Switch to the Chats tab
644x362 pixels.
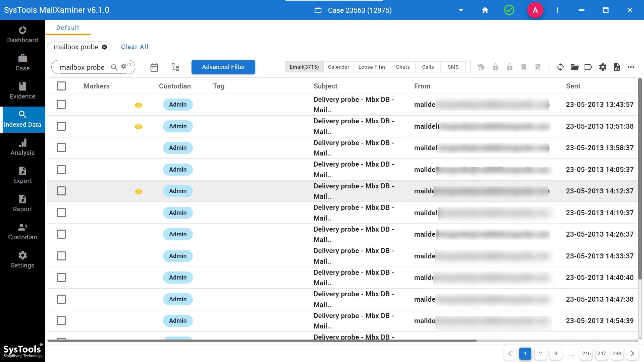403,67
